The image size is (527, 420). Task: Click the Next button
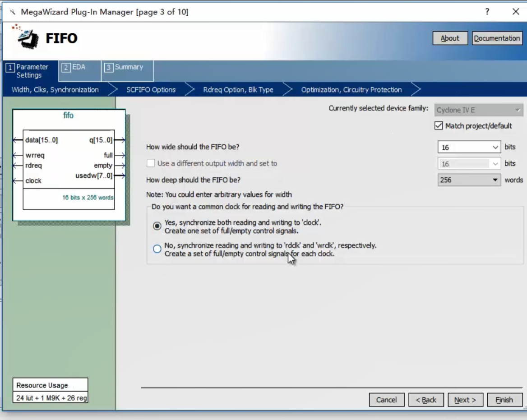465,400
